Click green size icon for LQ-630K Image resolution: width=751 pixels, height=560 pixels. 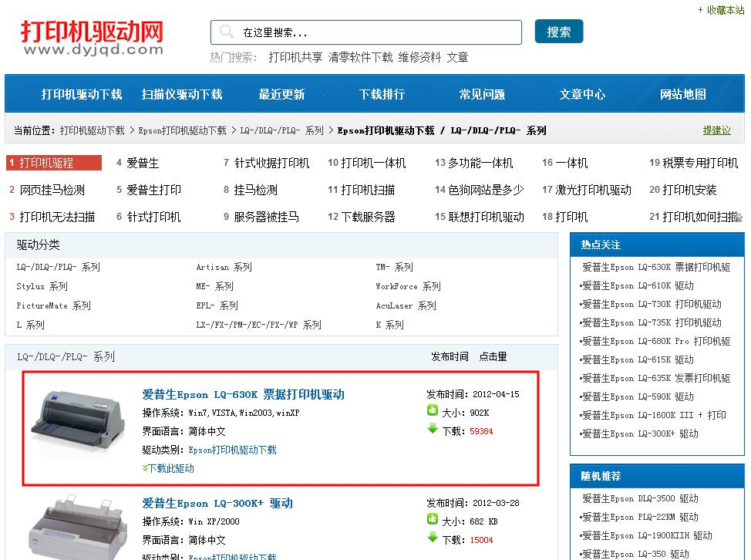pos(432,410)
